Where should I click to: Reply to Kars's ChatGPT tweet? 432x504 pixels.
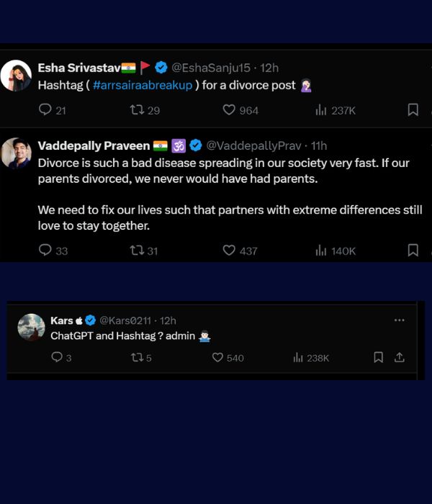(x=57, y=357)
